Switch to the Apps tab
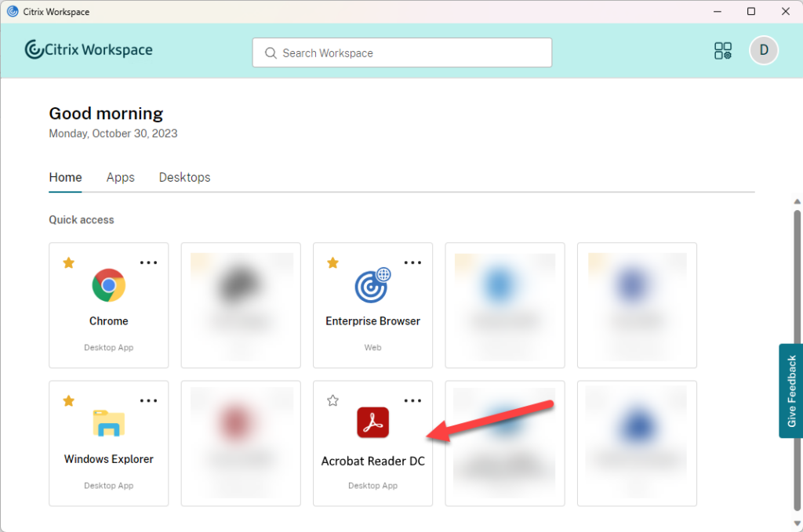The width and height of the screenshot is (803, 532). point(120,177)
